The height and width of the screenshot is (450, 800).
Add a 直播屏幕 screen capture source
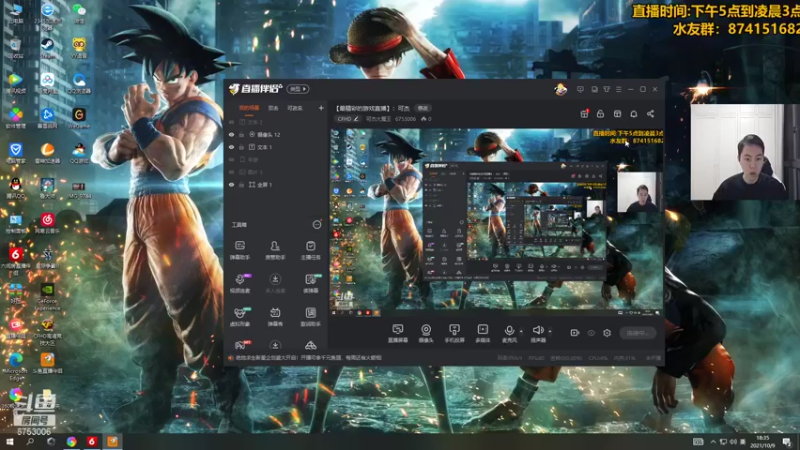[x=397, y=333]
